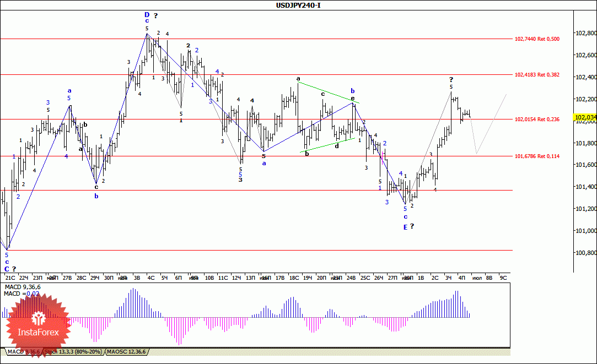
Task: Click the 101,800 price axis label
Action: [585, 143]
